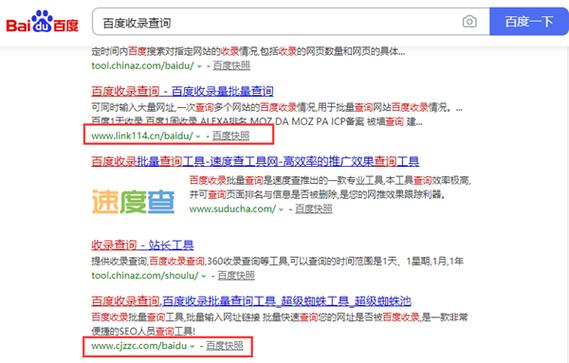The image size is (569, 363).
Task: Open tool.chinaz.com/baidu/ URL link
Action: (x=143, y=66)
